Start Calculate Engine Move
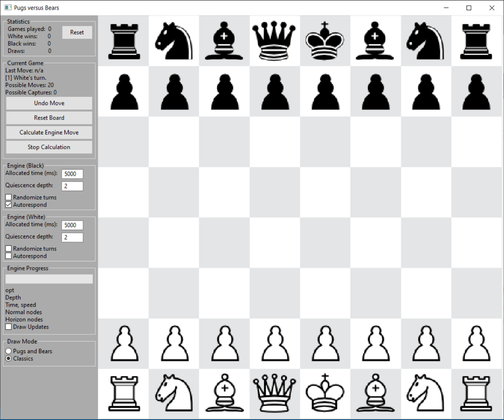 48,132
